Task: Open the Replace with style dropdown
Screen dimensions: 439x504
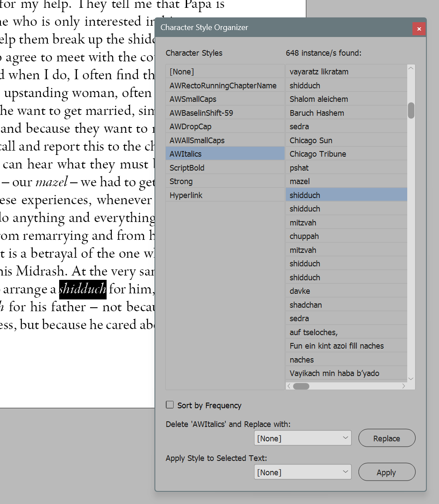Action: click(302, 438)
